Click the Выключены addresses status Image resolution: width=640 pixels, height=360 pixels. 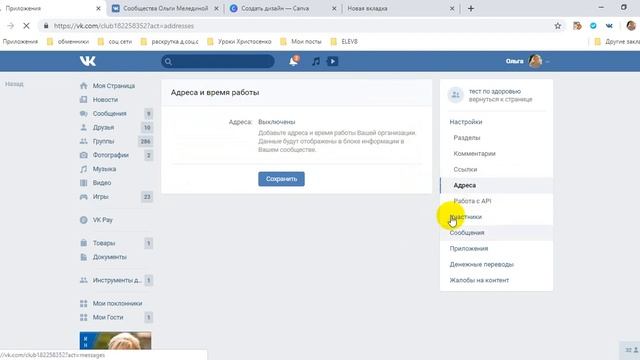(x=277, y=122)
